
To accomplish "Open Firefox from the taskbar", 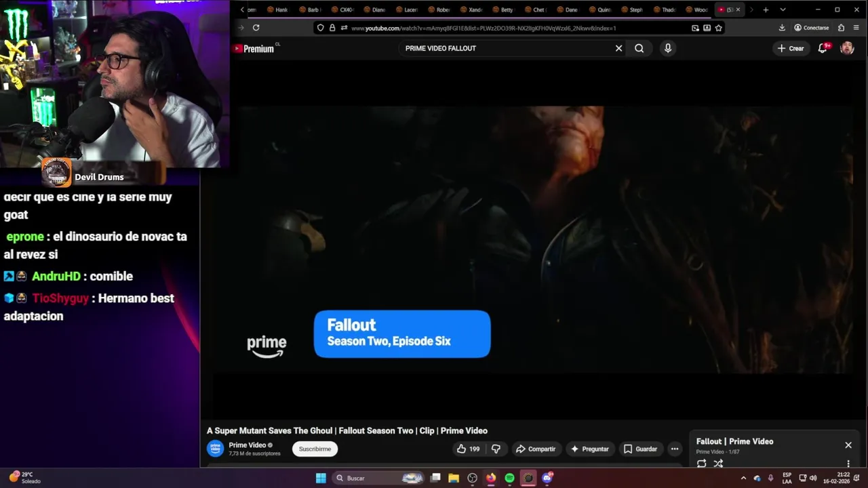I will pyautogui.click(x=491, y=478).
